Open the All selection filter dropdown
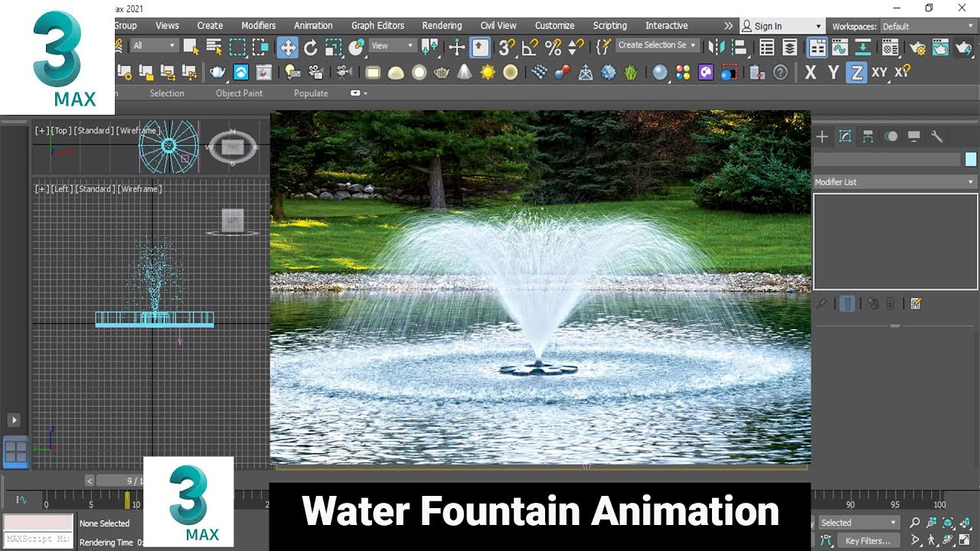This screenshot has width=980, height=551. pos(154,46)
